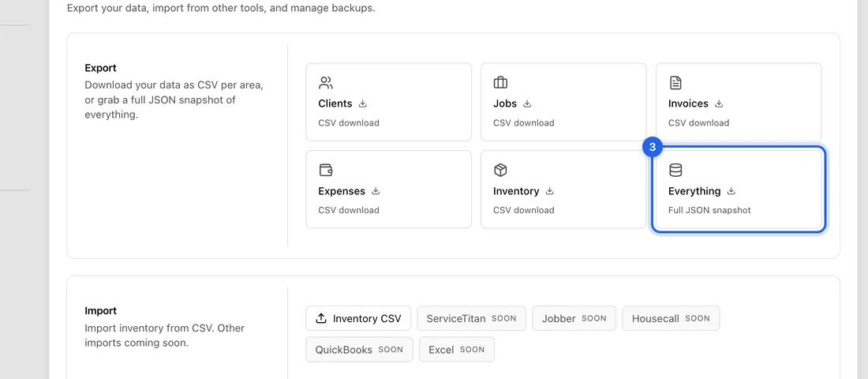
Task: Click download arrow next to Inventory
Action: pos(550,191)
